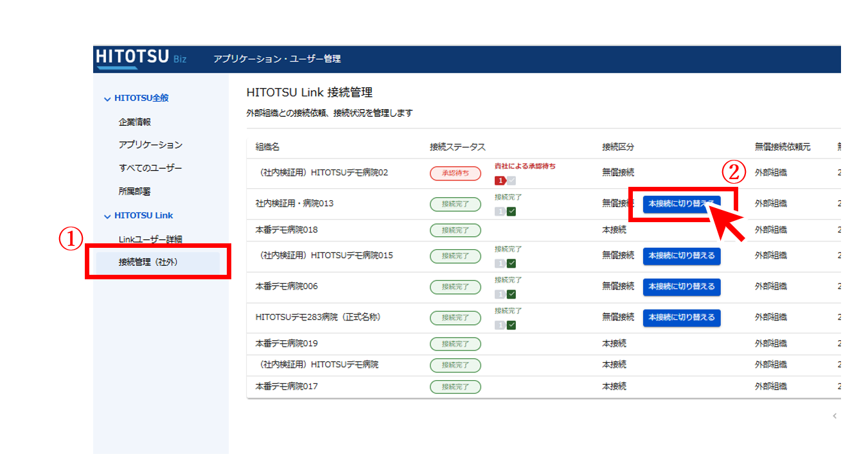Click the 接続ステータス column header
The height and width of the screenshot is (461, 868).
[457, 147]
